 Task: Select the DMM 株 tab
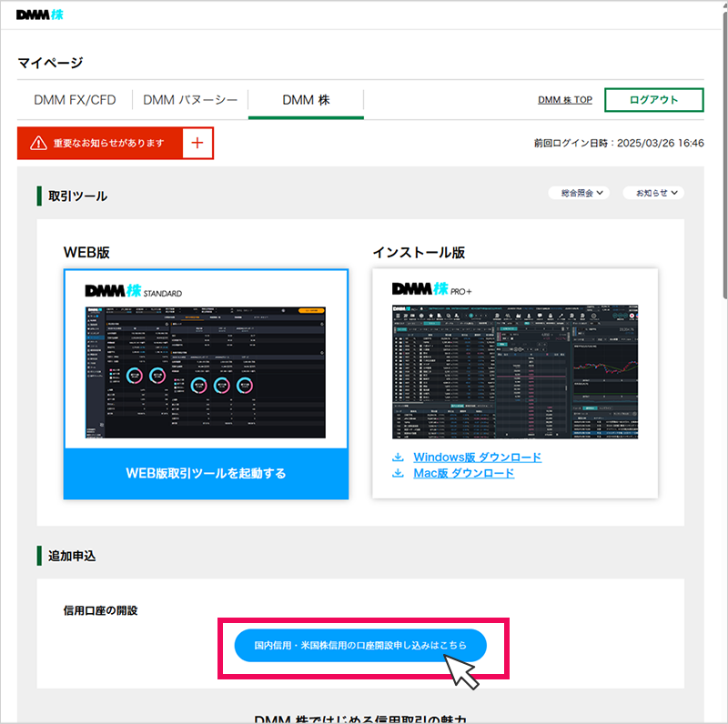306,100
